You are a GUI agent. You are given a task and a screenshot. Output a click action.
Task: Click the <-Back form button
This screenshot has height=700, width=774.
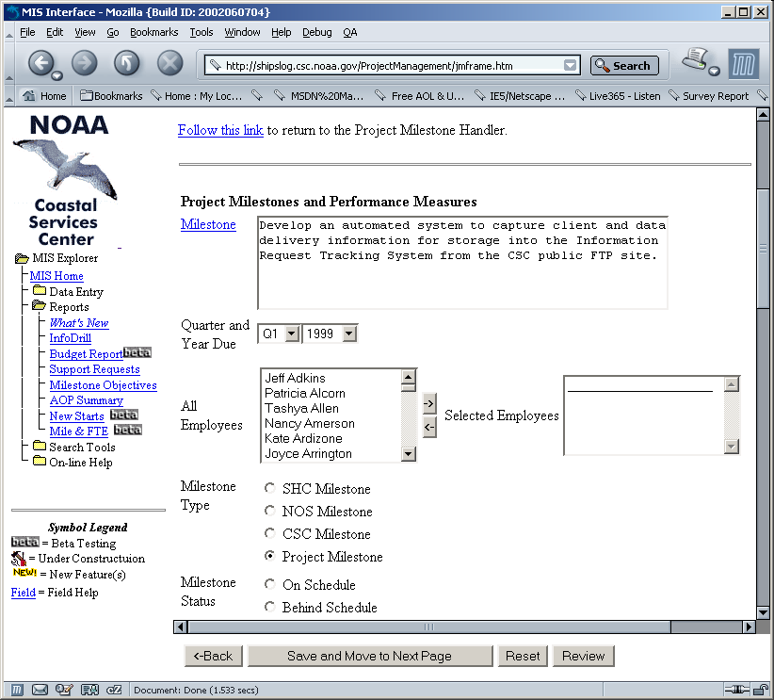213,656
